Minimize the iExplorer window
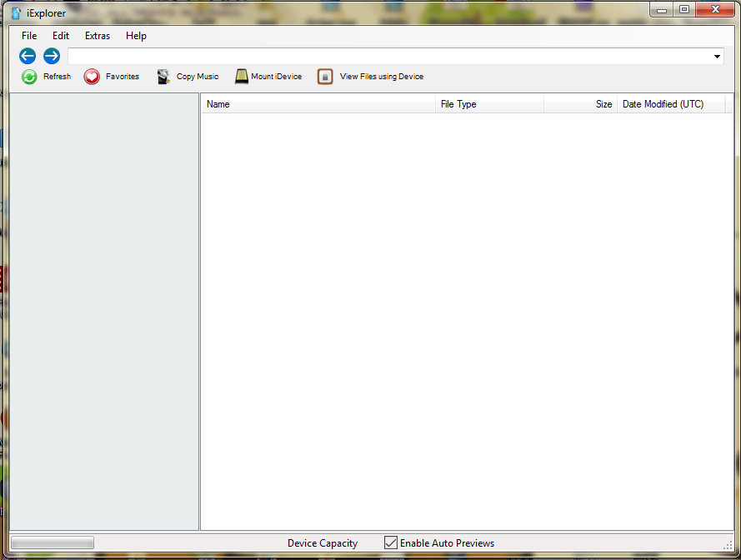Image resolution: width=741 pixels, height=560 pixels. (x=662, y=9)
